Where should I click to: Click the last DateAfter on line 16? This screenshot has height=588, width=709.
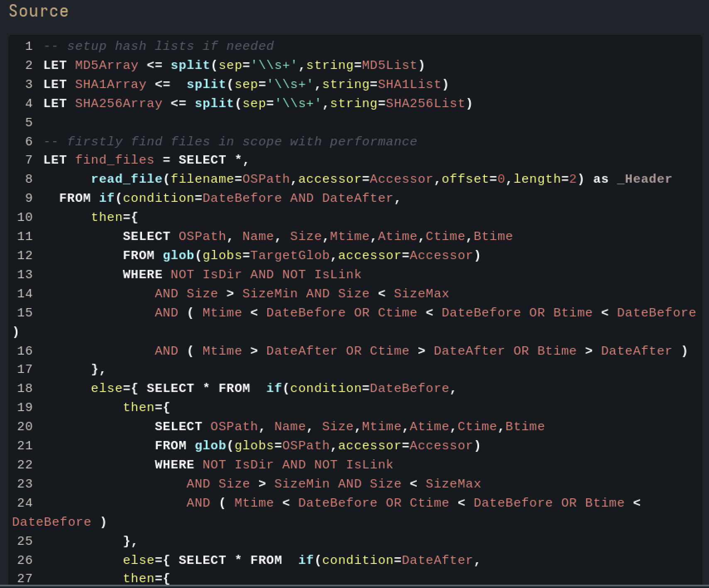pos(636,351)
